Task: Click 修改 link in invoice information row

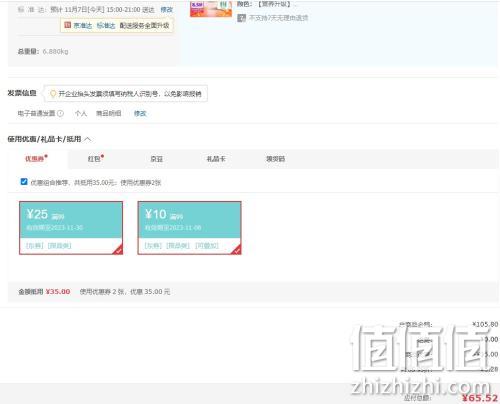Action: click(140, 113)
